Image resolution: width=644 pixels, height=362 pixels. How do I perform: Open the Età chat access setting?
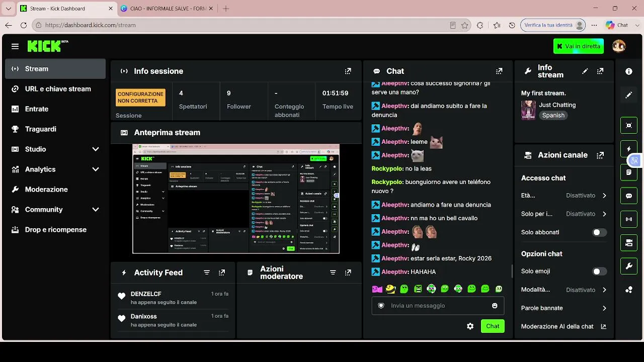point(564,196)
